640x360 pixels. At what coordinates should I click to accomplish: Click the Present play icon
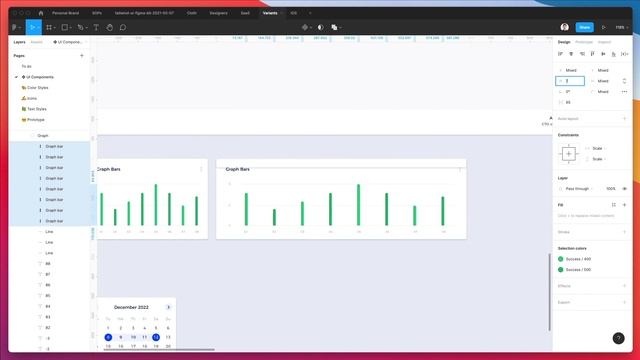click(x=603, y=27)
